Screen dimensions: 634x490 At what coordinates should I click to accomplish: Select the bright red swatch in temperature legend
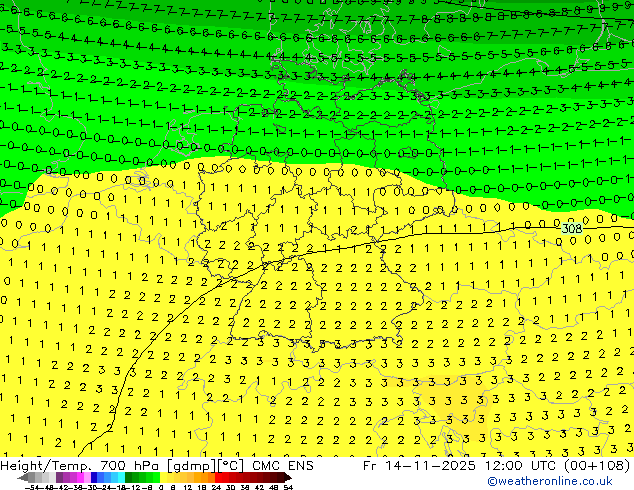(218, 478)
